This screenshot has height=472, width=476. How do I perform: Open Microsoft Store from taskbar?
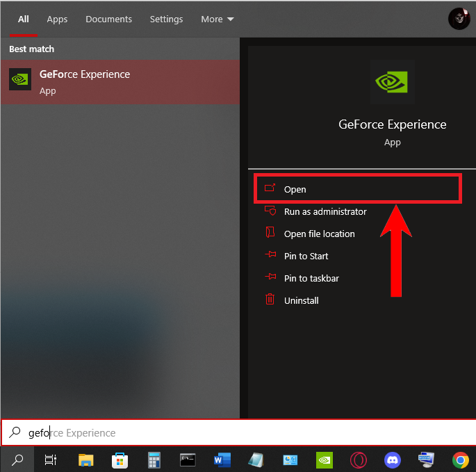(x=120, y=460)
